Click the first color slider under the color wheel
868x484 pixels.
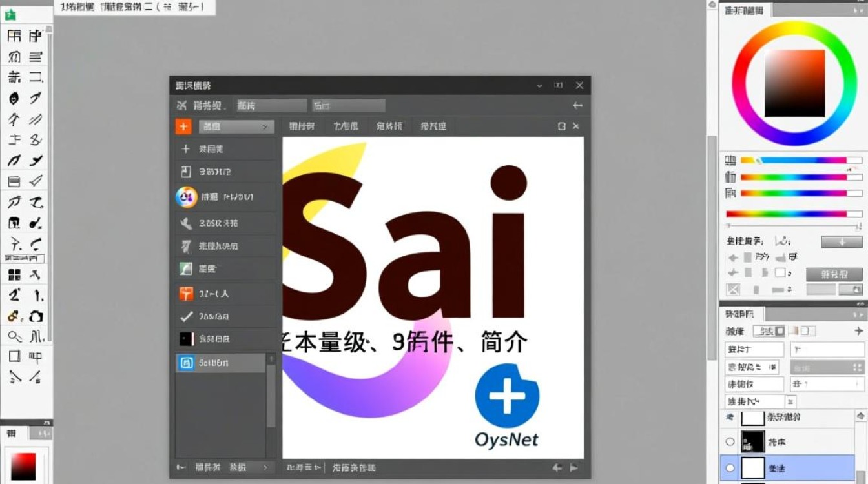801,160
